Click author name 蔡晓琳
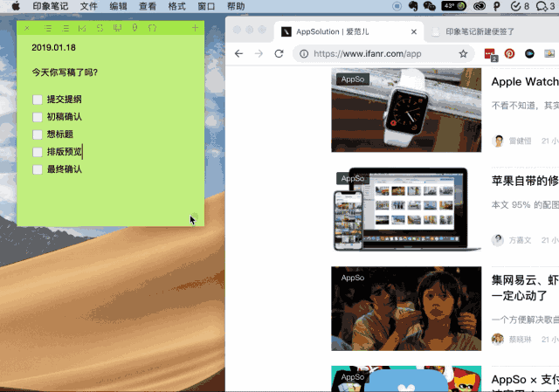This screenshot has height=392, width=559. 521,340
